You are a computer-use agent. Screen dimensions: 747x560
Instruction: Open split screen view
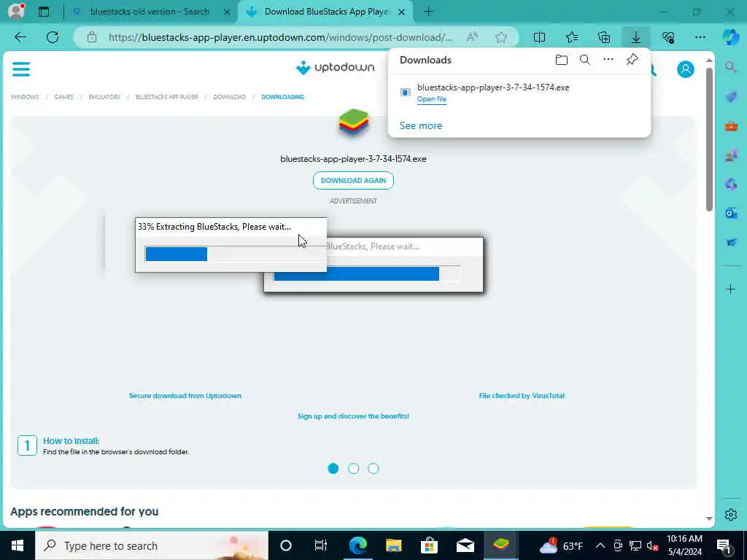click(x=539, y=37)
